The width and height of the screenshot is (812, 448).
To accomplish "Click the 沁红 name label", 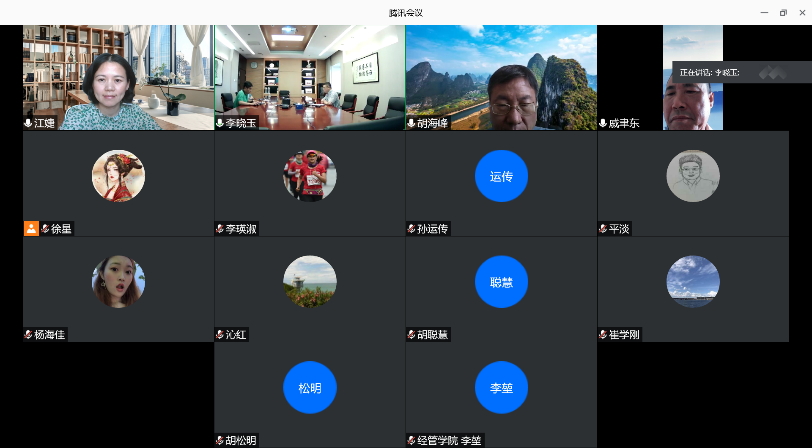I will [x=236, y=335].
